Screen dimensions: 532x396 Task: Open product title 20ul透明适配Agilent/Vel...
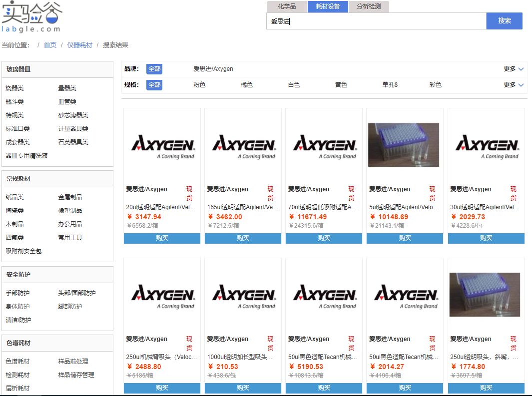[161, 207]
